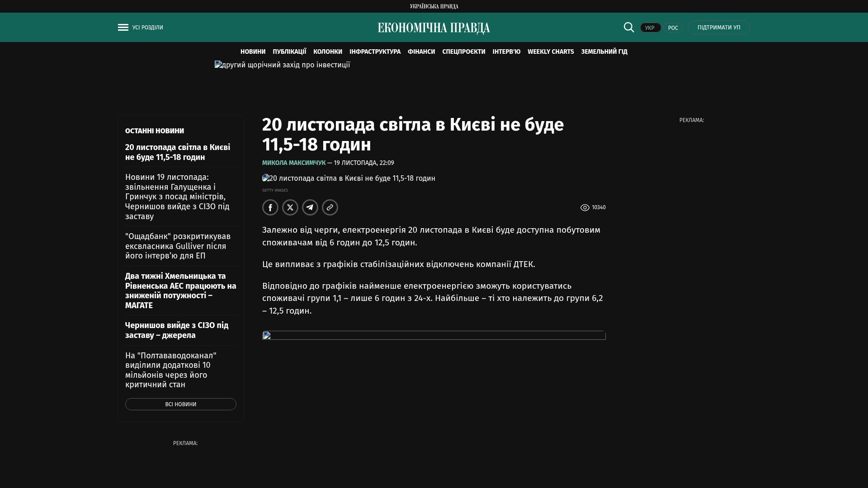Image resolution: width=868 pixels, height=488 pixels.
Task: Share article on X (Twitter)
Action: [x=290, y=207]
